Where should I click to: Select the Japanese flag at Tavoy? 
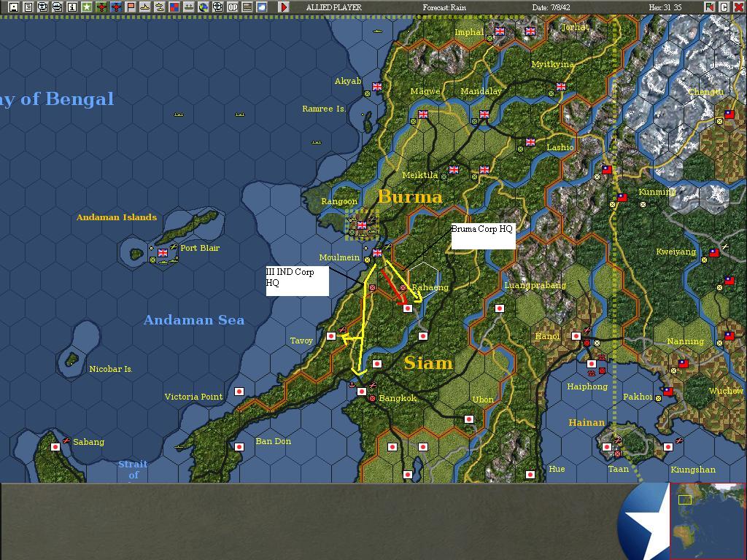[331, 336]
